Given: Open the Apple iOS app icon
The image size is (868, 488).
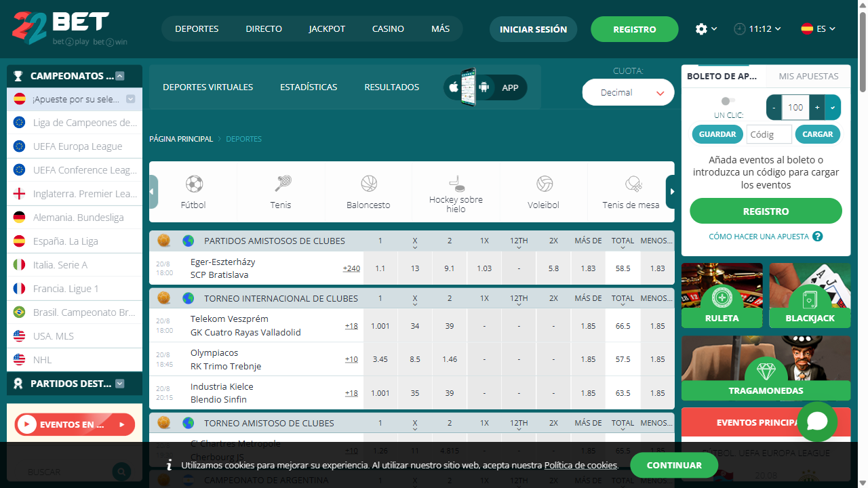Looking at the screenshot, I should (x=453, y=87).
